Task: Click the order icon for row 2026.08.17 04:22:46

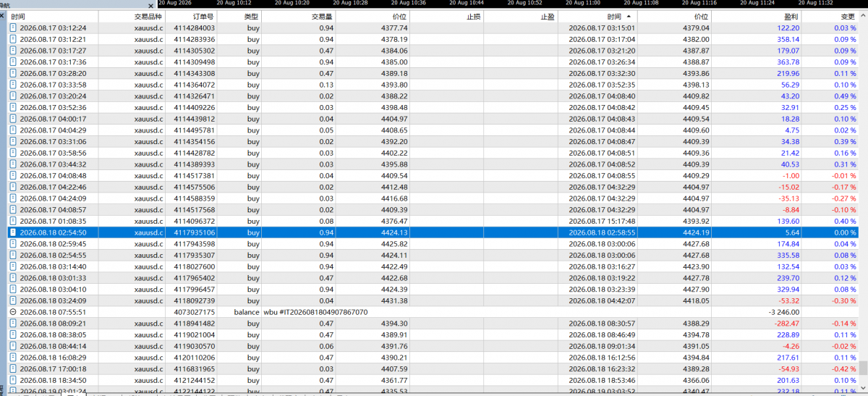Action: (x=13, y=187)
